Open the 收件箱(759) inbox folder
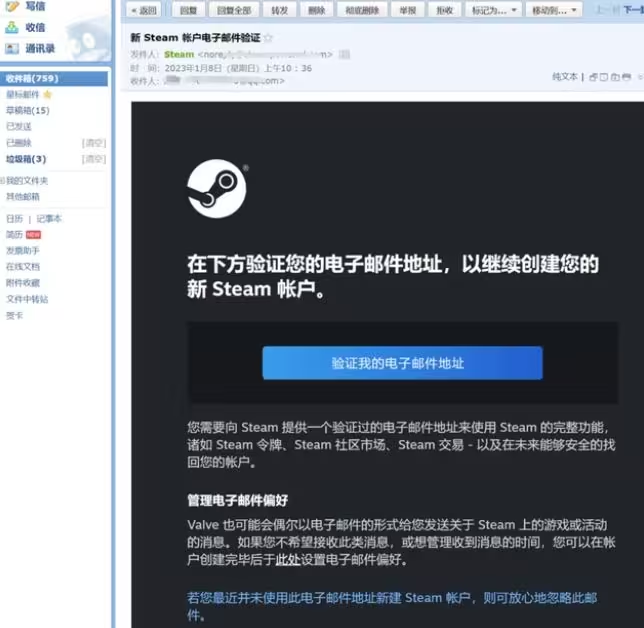This screenshot has width=644, height=628. coord(54,78)
